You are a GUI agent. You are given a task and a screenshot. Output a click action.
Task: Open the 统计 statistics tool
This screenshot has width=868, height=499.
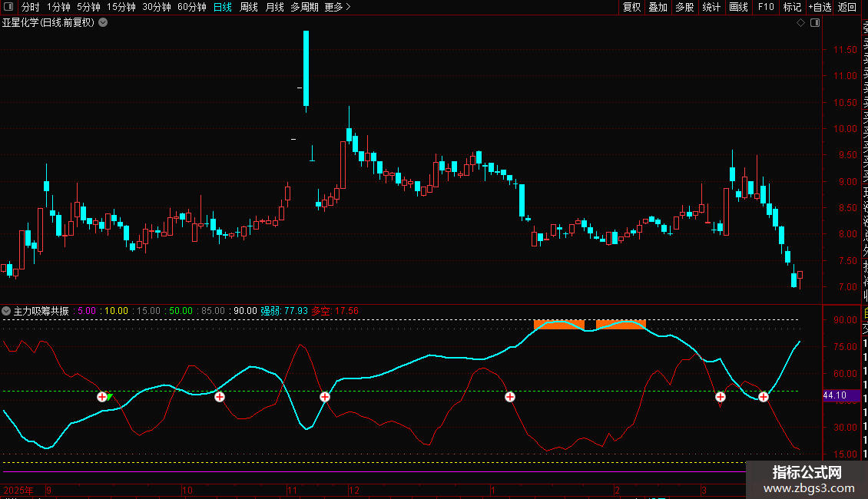pos(711,7)
